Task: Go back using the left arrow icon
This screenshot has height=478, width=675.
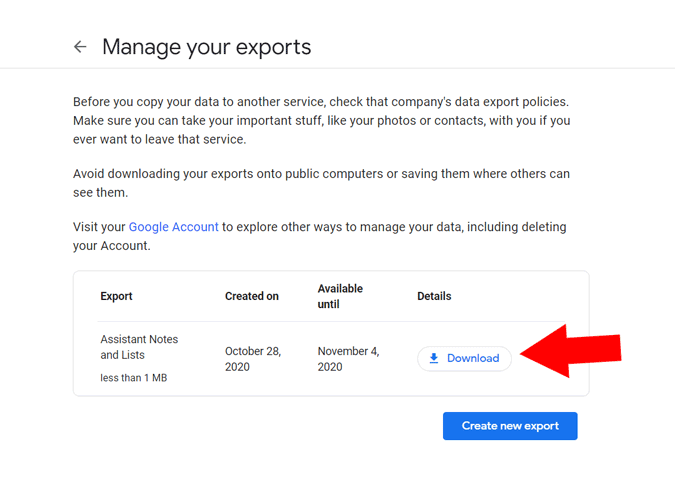Action: tap(80, 47)
